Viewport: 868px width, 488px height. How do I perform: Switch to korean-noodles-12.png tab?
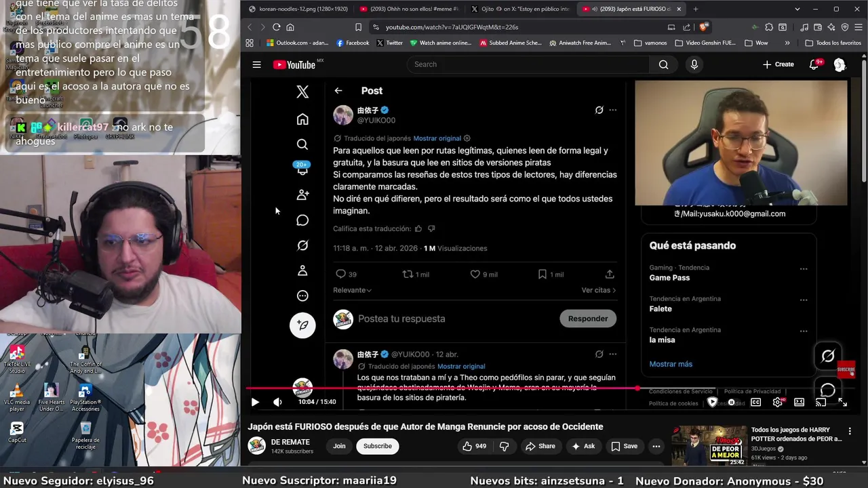coord(297,9)
